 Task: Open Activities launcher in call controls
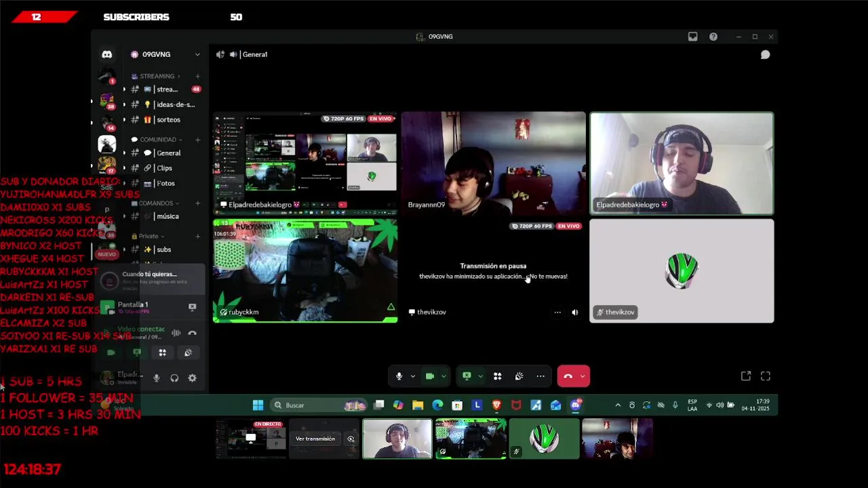tap(497, 376)
